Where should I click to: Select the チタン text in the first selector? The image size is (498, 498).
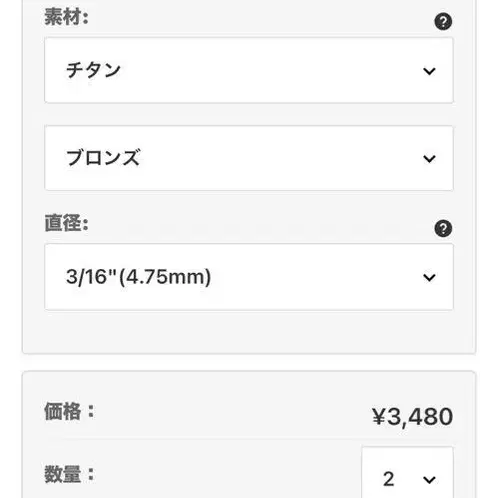pos(93,70)
